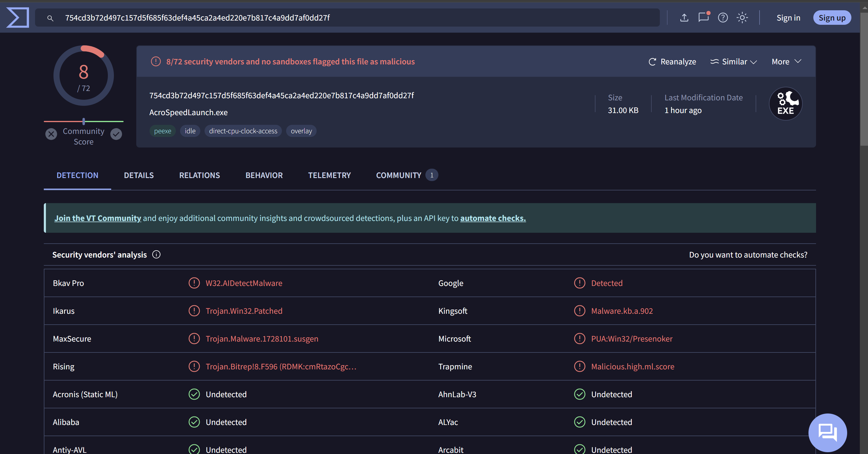
Task: Click the 31.00 KB size value
Action: tap(623, 110)
